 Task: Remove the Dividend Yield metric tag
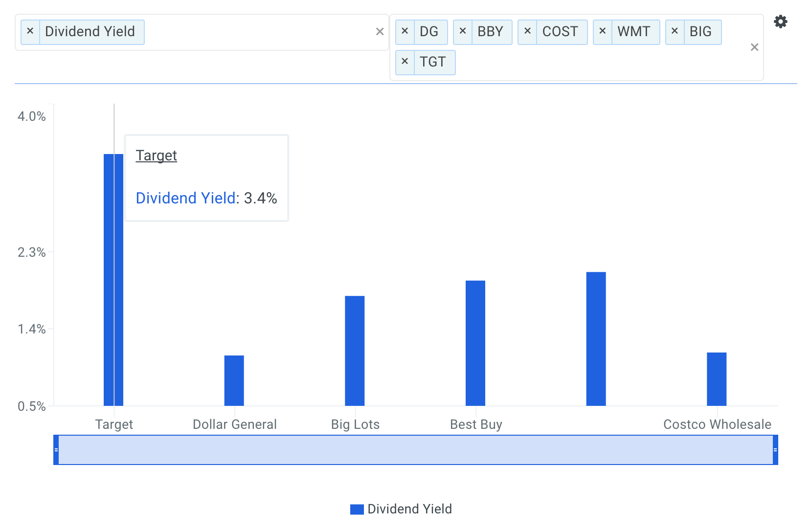30,31
